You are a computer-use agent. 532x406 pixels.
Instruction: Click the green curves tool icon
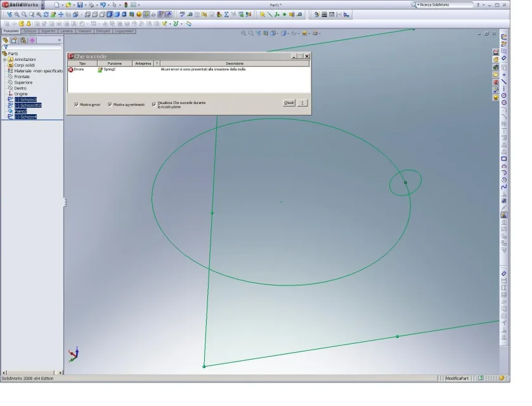click(176, 23)
